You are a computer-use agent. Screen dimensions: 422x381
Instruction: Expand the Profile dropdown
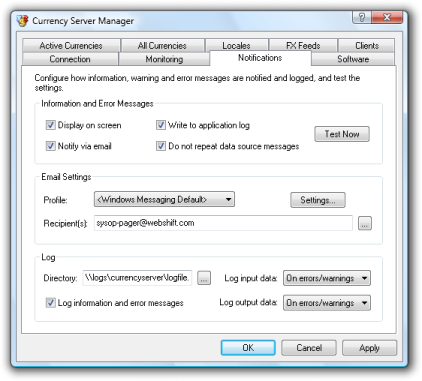pyautogui.click(x=164, y=200)
